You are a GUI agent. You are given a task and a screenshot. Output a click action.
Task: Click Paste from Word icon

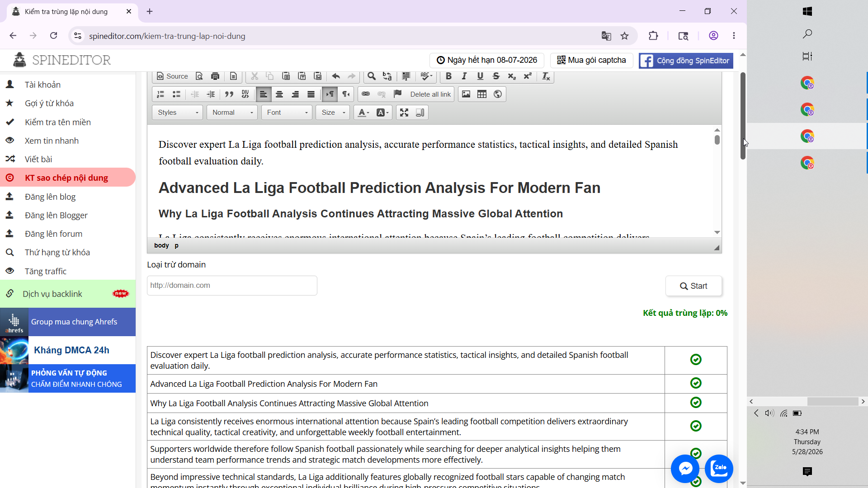click(x=318, y=76)
